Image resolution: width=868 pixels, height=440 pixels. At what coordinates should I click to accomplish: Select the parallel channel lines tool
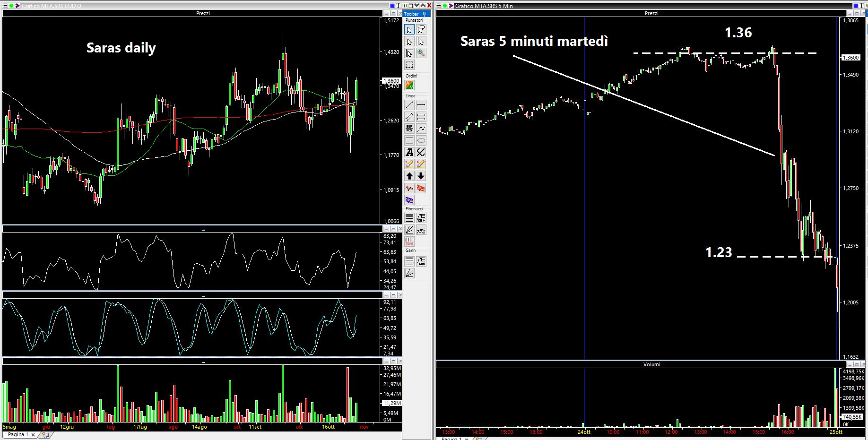point(409,117)
